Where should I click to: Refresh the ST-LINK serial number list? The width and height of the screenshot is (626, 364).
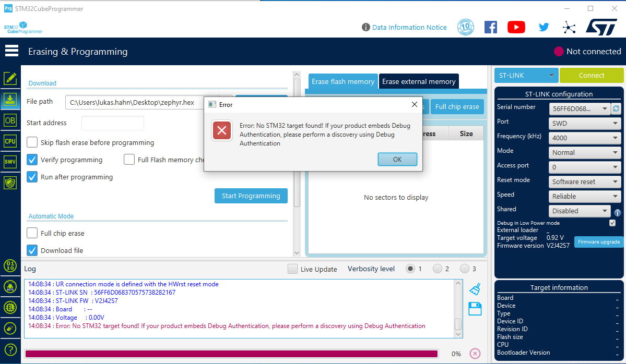[x=617, y=108]
